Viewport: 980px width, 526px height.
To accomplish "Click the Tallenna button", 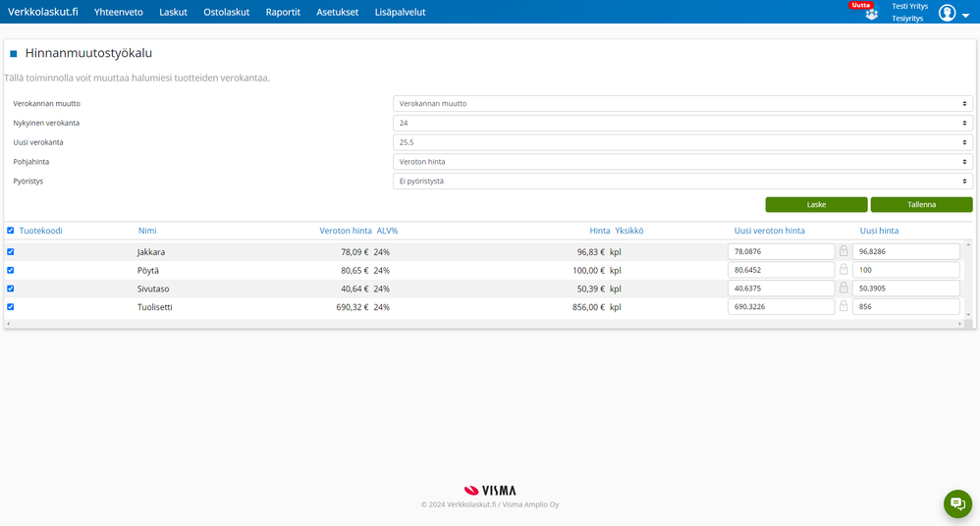I will [921, 204].
